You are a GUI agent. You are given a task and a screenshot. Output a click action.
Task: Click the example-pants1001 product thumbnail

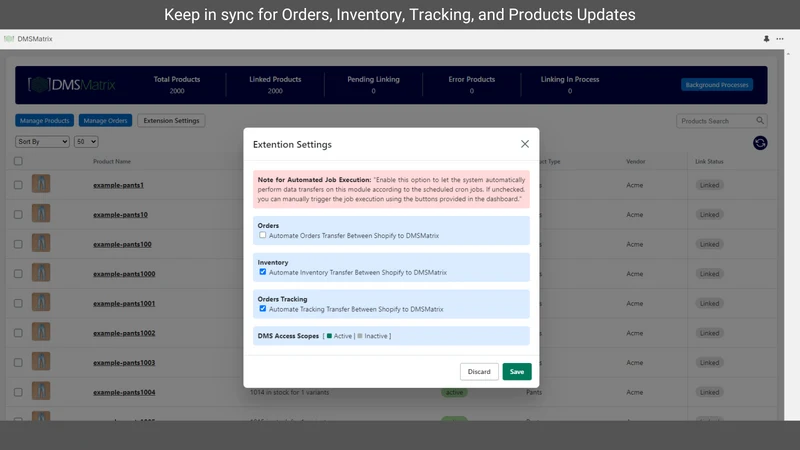(41, 302)
